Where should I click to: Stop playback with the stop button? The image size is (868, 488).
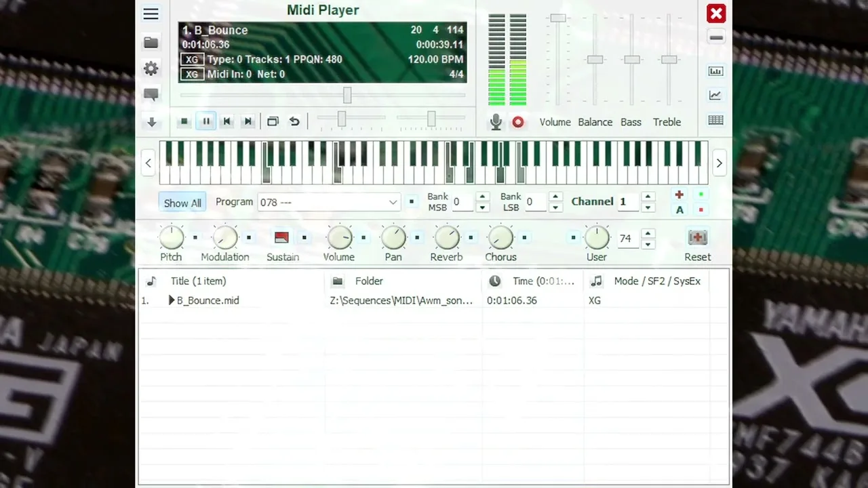point(184,121)
